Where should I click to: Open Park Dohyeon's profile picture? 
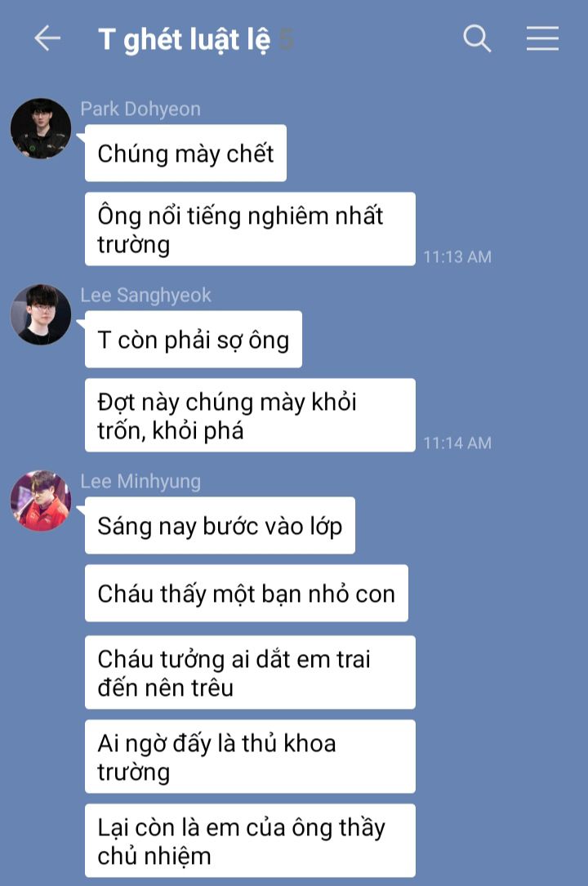tap(41, 128)
